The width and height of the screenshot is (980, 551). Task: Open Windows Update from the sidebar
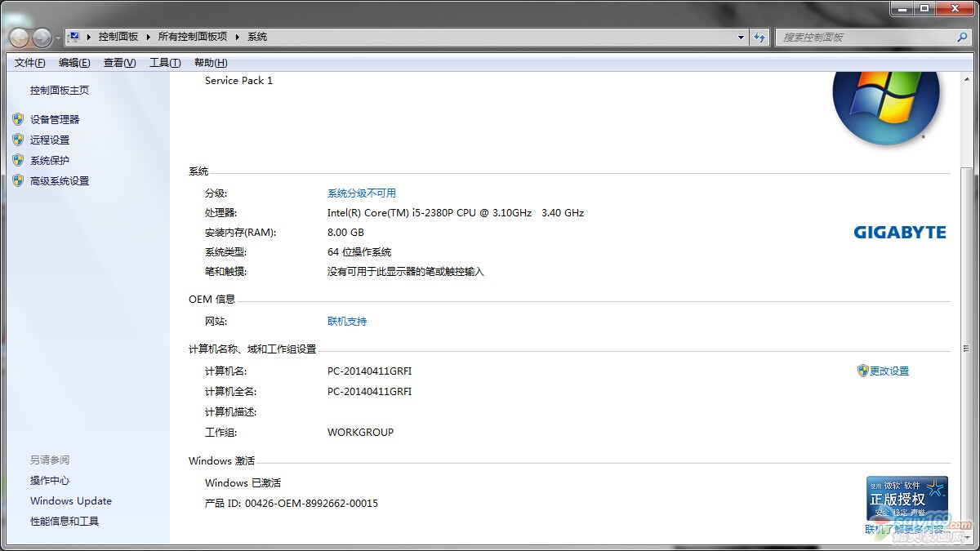tap(71, 501)
